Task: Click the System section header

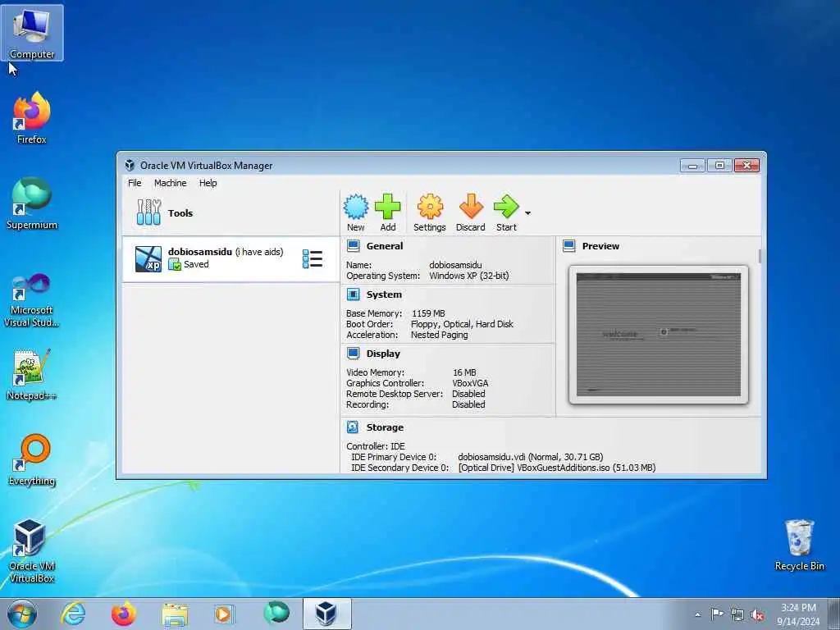Action: point(384,294)
